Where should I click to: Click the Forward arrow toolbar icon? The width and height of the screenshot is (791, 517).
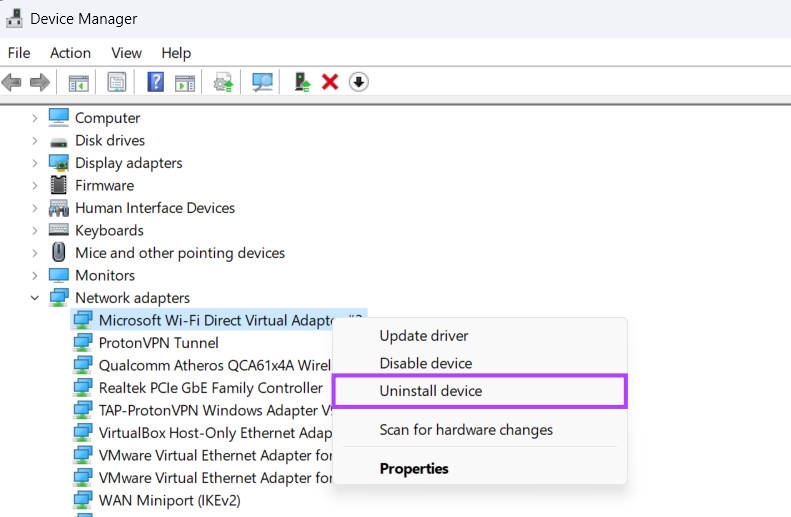pos(40,82)
